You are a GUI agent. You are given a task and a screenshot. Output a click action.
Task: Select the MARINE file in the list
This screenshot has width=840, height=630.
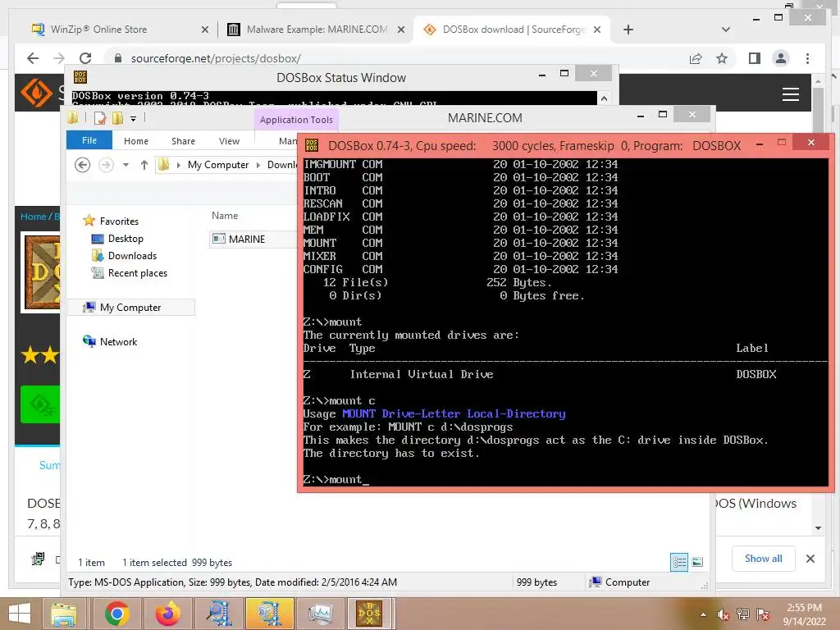point(246,239)
